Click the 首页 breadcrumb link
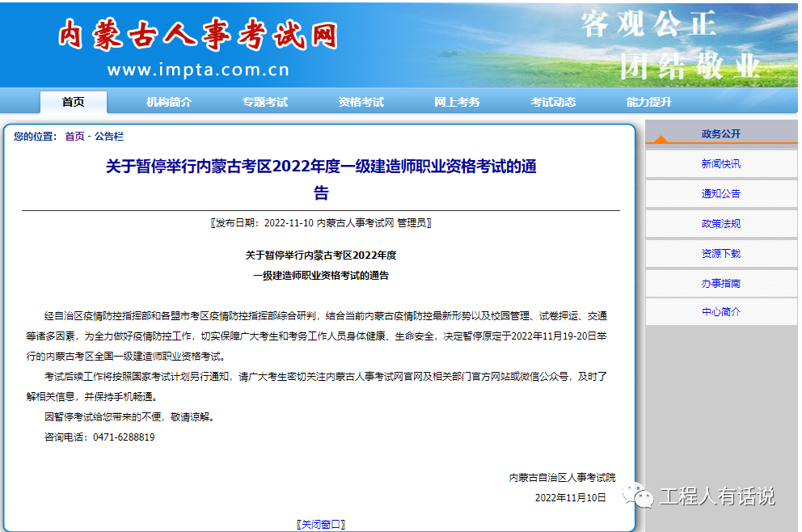 coord(74,136)
